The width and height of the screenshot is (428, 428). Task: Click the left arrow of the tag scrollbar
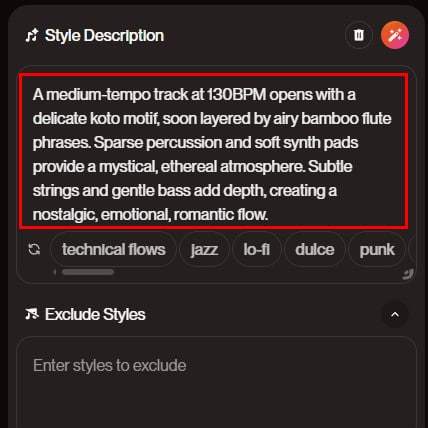coord(54,272)
